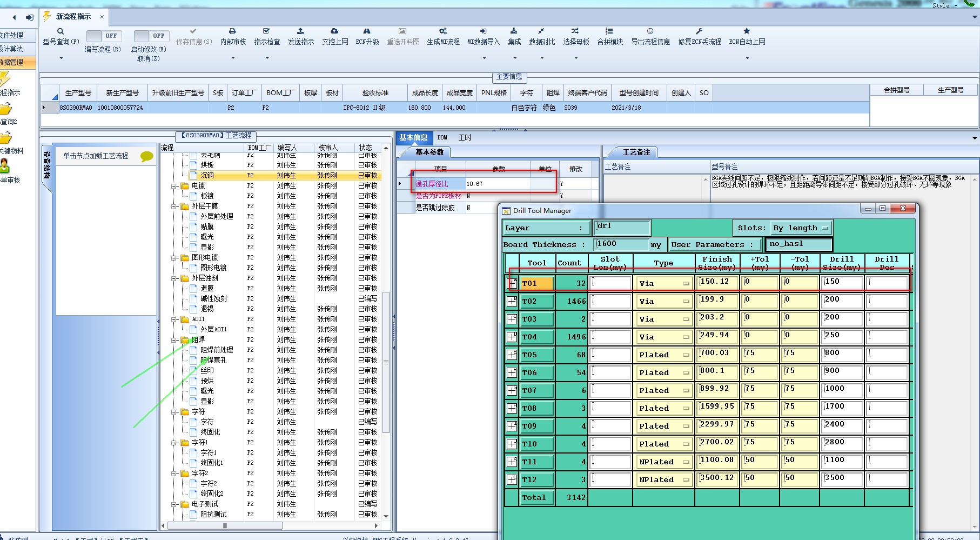Click the 发送指示 upload icon
This screenshot has height=540, width=980.
click(300, 31)
